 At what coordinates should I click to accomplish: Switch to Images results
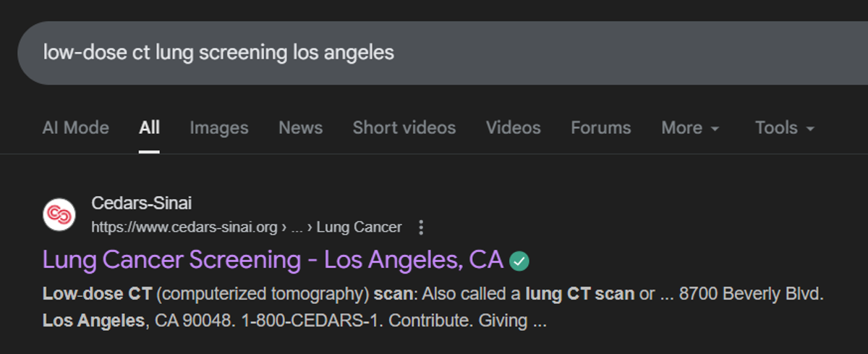(x=218, y=128)
